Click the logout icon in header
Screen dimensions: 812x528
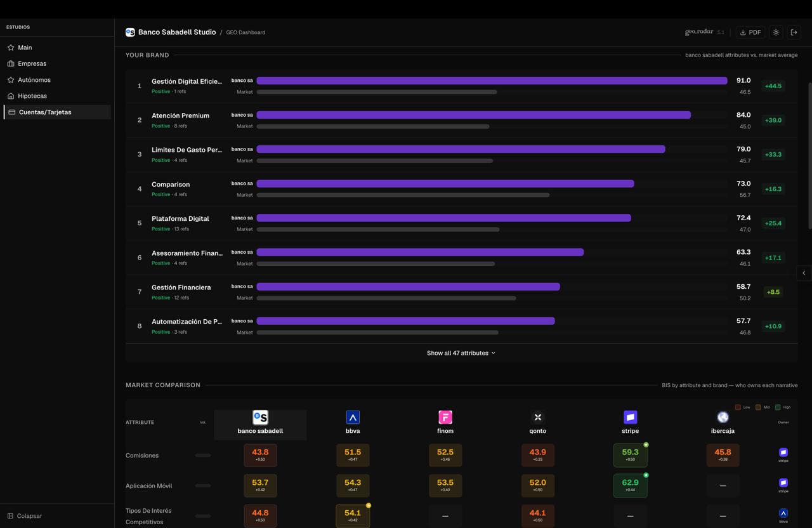(794, 32)
